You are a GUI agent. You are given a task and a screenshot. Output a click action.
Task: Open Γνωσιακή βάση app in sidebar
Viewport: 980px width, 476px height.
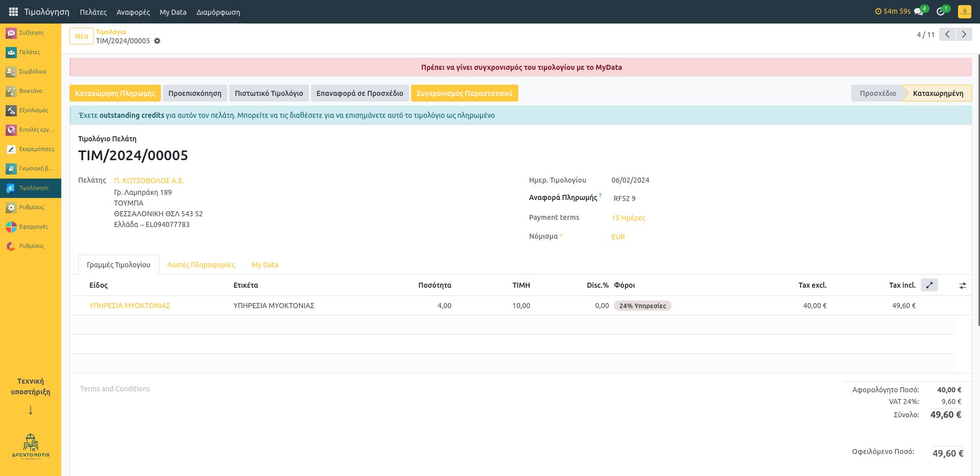coord(31,168)
